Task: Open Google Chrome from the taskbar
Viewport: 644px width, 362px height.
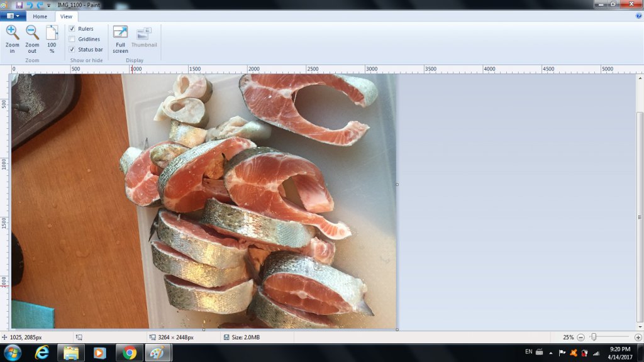Action: click(x=130, y=353)
